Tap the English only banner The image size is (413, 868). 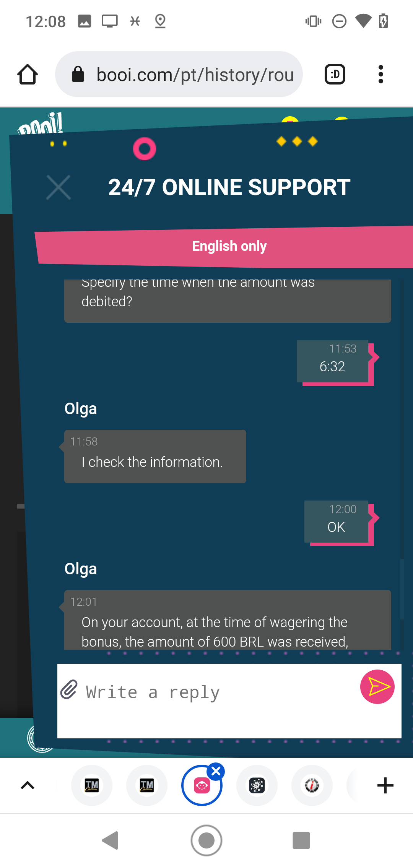coord(229,246)
